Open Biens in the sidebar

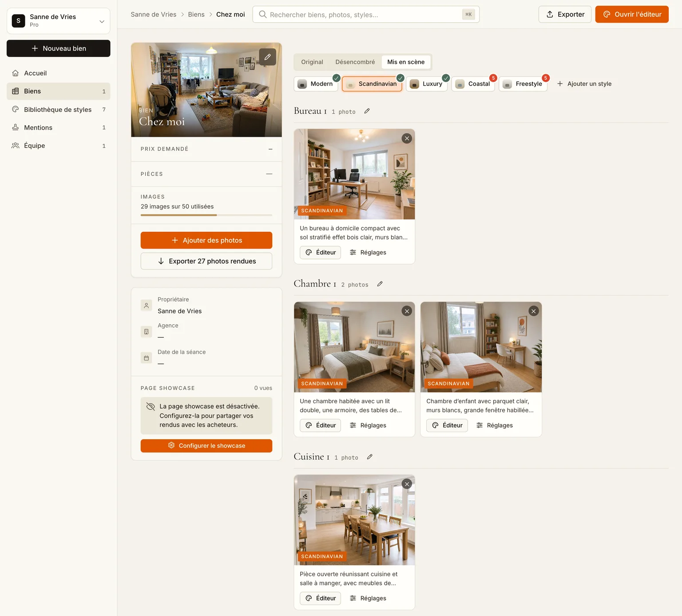tap(59, 91)
